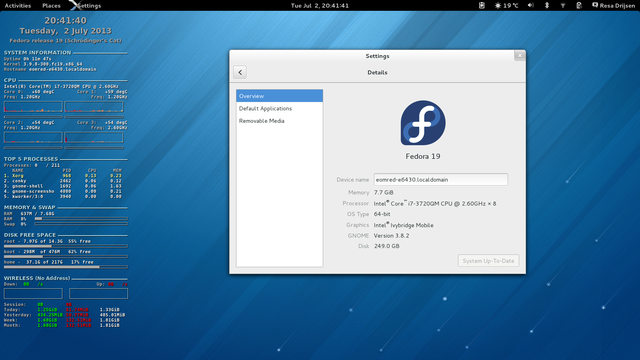The height and width of the screenshot is (360, 640).
Task: Switch to Default Applications
Action: tap(280, 109)
